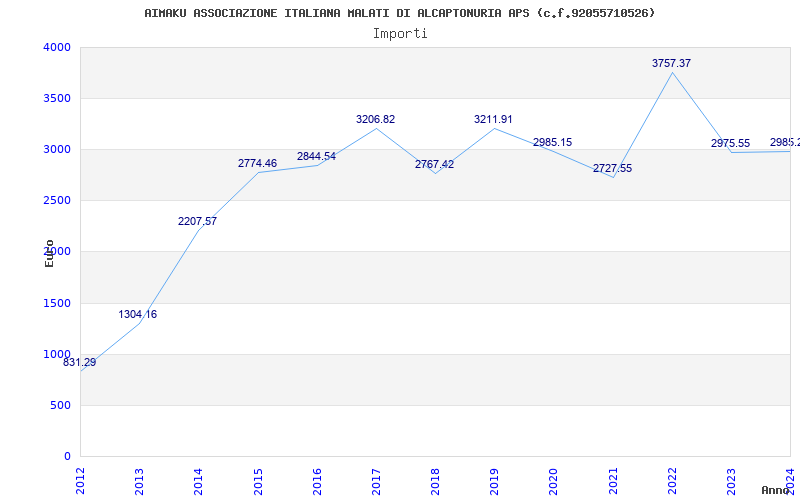Image resolution: width=800 pixels, height=500 pixels.
Task: Click the Importi subtitle
Action: 400,34
